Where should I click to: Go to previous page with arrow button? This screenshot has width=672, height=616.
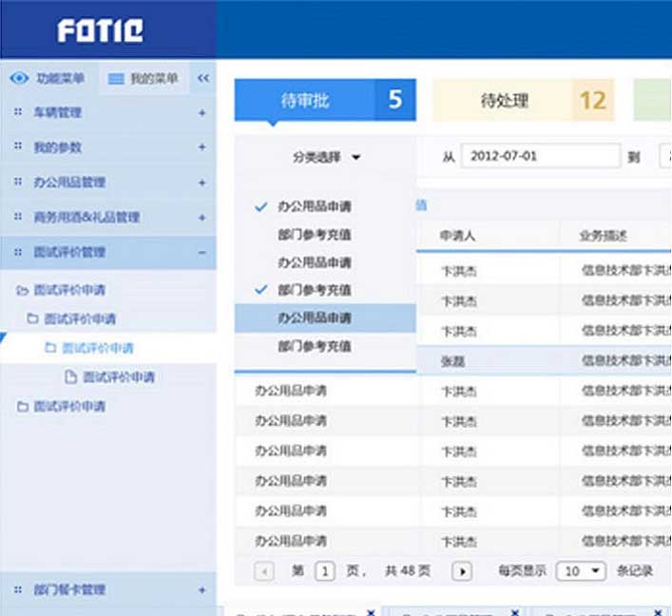click(264, 571)
